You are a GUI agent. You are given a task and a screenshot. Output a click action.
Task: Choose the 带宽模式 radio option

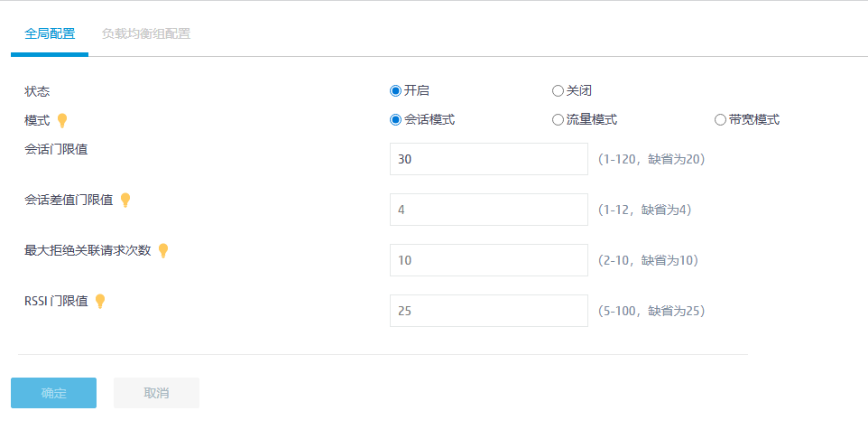tap(720, 119)
